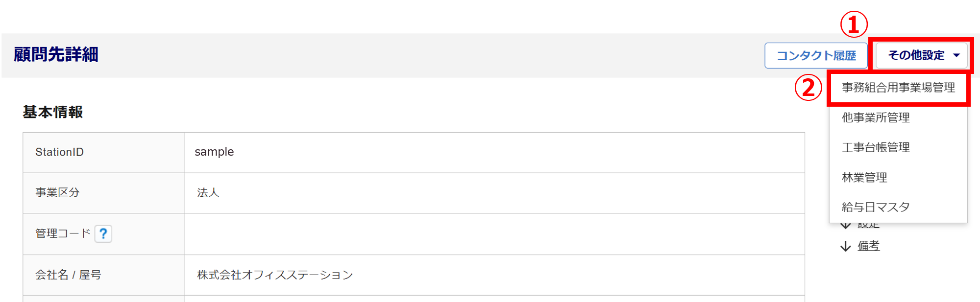This screenshot has height=302, width=980.
Task: Select company name 株式会社オフィスステーション
Action: 275,275
